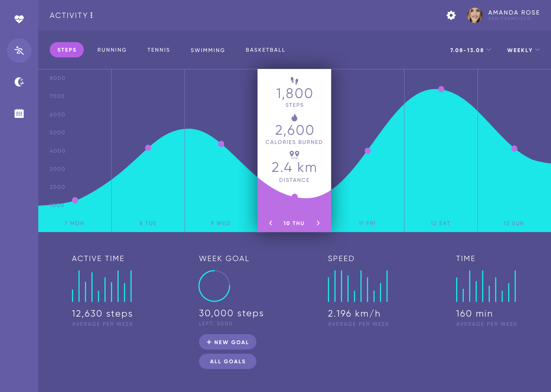The width and height of the screenshot is (551, 392).
Task: Select the 12 SAT data point on chart
Action: 441,89
